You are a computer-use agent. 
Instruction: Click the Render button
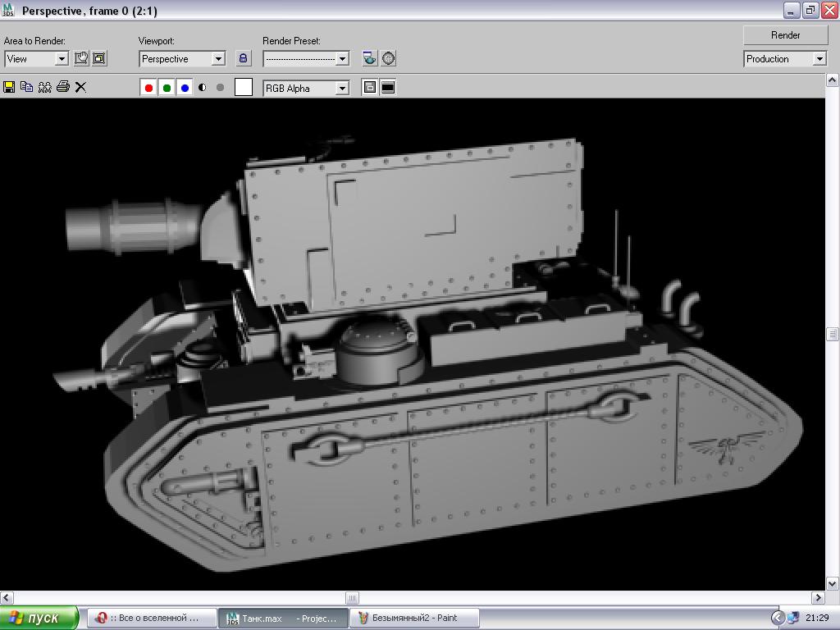coord(785,35)
